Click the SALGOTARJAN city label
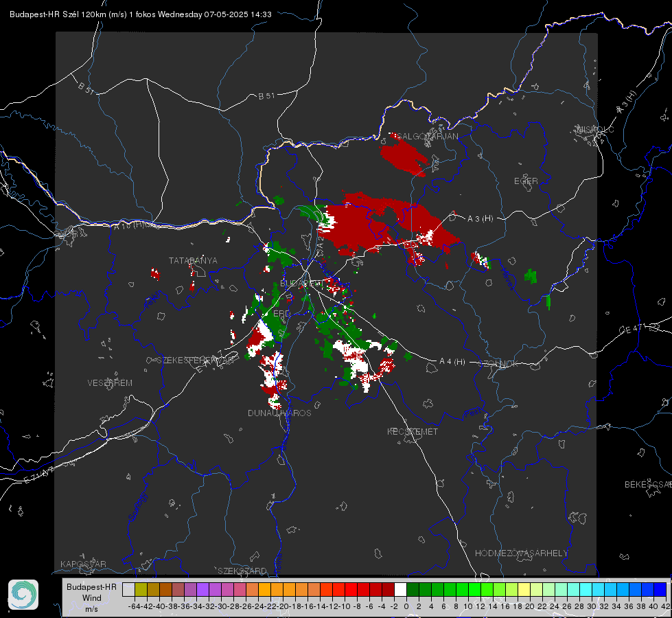Screen dimensions: 672x618 coord(427,137)
